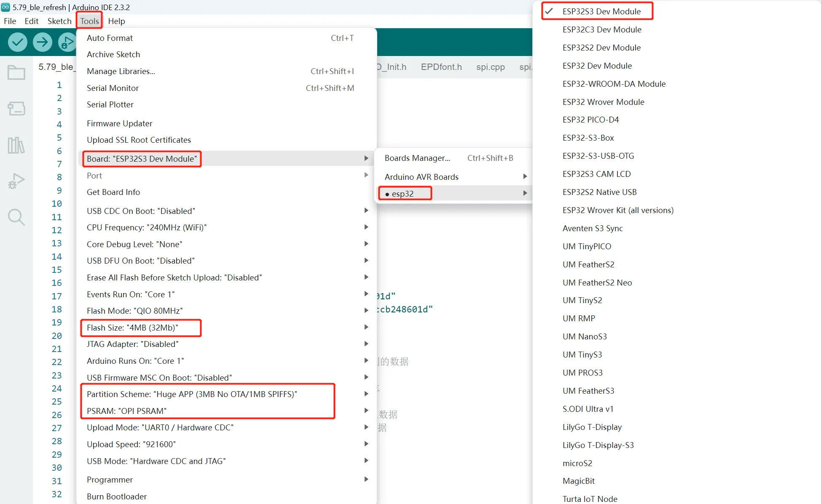Viewport: 821px width, 504px height.
Task: Open the Boards Manager sidebar icon
Action: coord(16,109)
